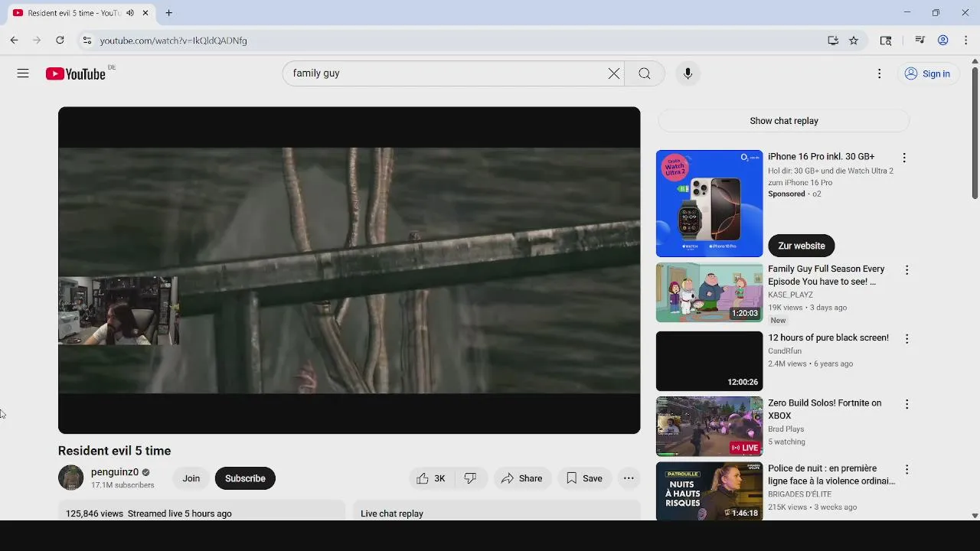Open a new browser tab
980x551 pixels.
169,13
